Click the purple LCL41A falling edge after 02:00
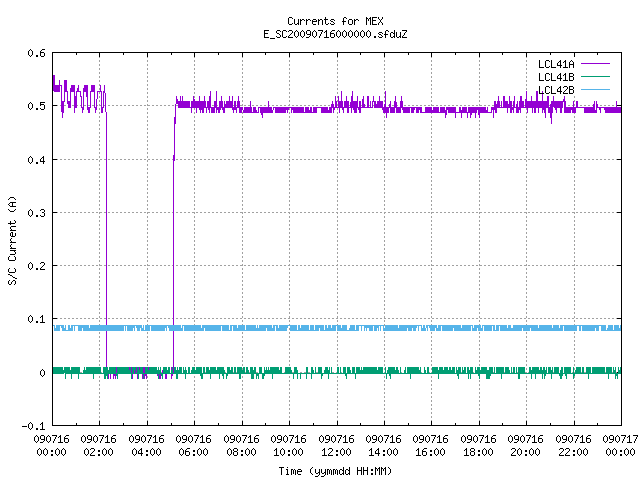 [x=107, y=241]
